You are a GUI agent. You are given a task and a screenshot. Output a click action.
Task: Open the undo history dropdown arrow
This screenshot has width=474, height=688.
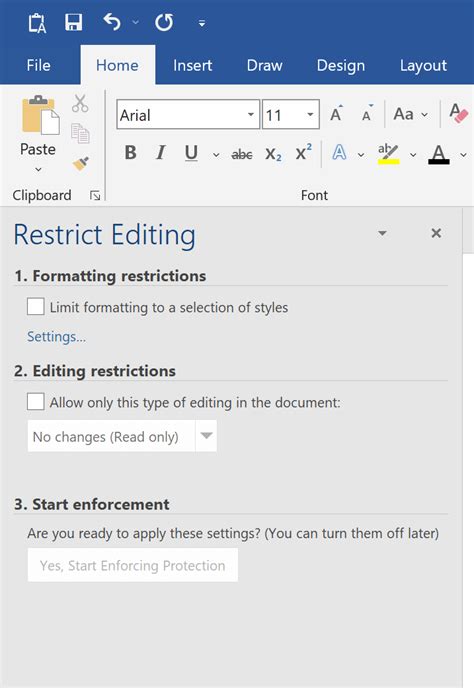135,22
